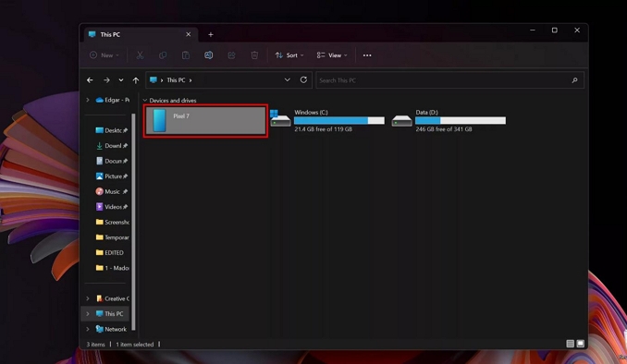This screenshot has height=364, width=627.
Task: Switch to details view icon in status bar
Action: click(x=571, y=344)
